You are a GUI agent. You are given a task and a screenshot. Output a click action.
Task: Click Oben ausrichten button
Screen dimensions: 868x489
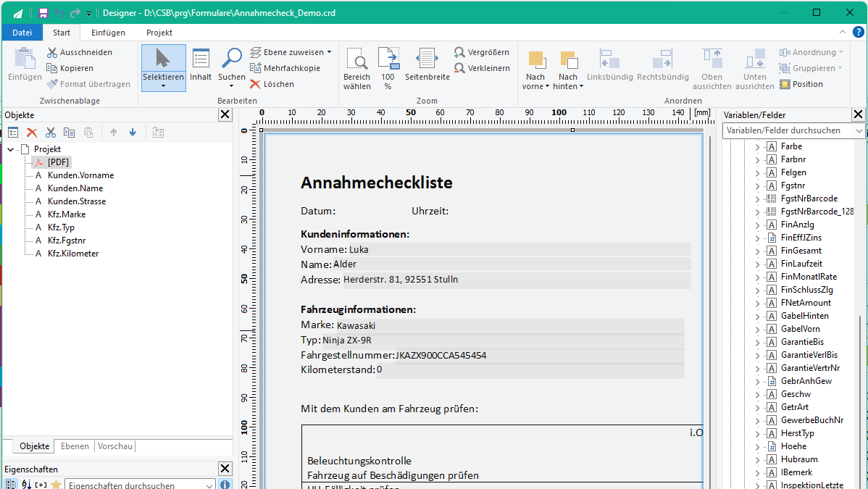click(x=712, y=69)
